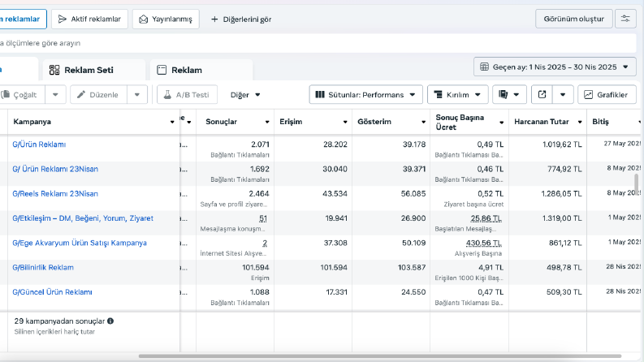The height and width of the screenshot is (362, 644).
Task: Click the reach value 43.534
Action: 335,194
